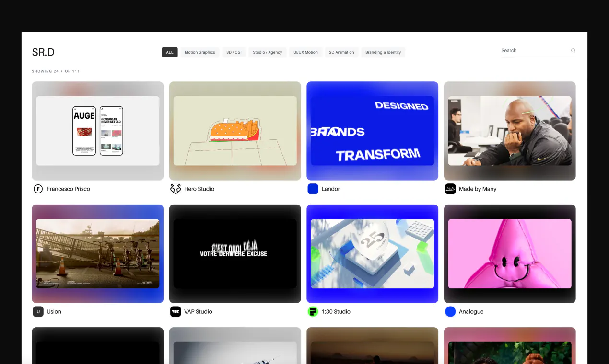The image size is (609, 364).
Task: Click the VAP Studio logo icon
Action: [x=176, y=311]
